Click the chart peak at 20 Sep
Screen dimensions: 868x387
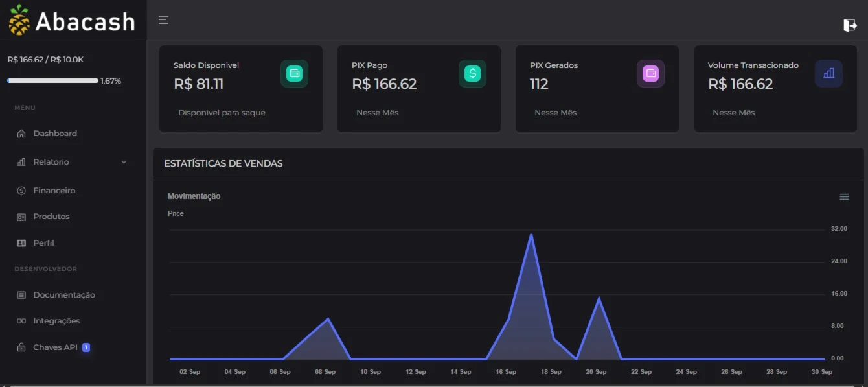(599, 298)
